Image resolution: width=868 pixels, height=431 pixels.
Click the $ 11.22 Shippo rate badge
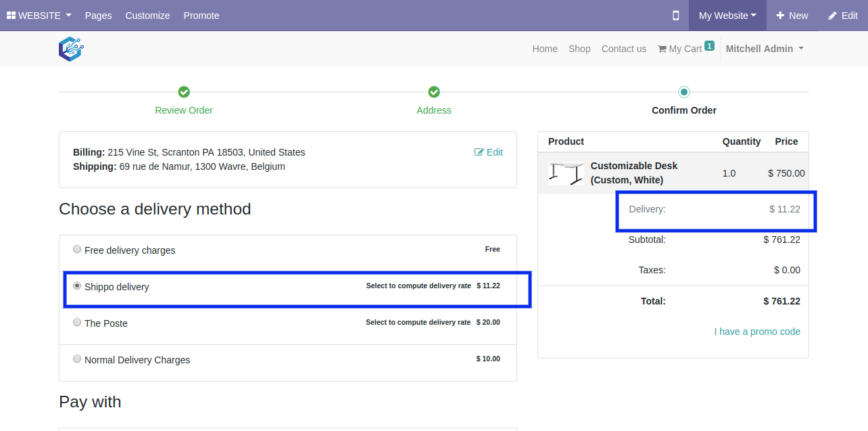[488, 286]
